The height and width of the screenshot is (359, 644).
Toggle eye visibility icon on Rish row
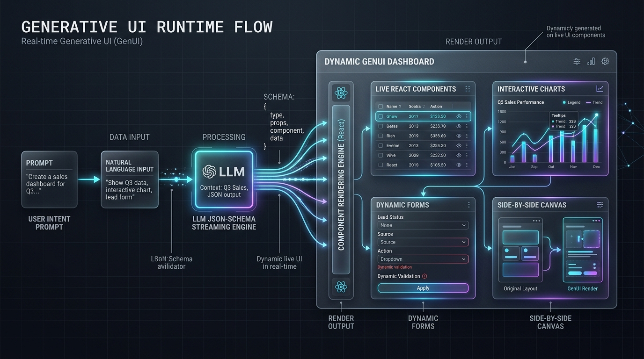point(459,136)
